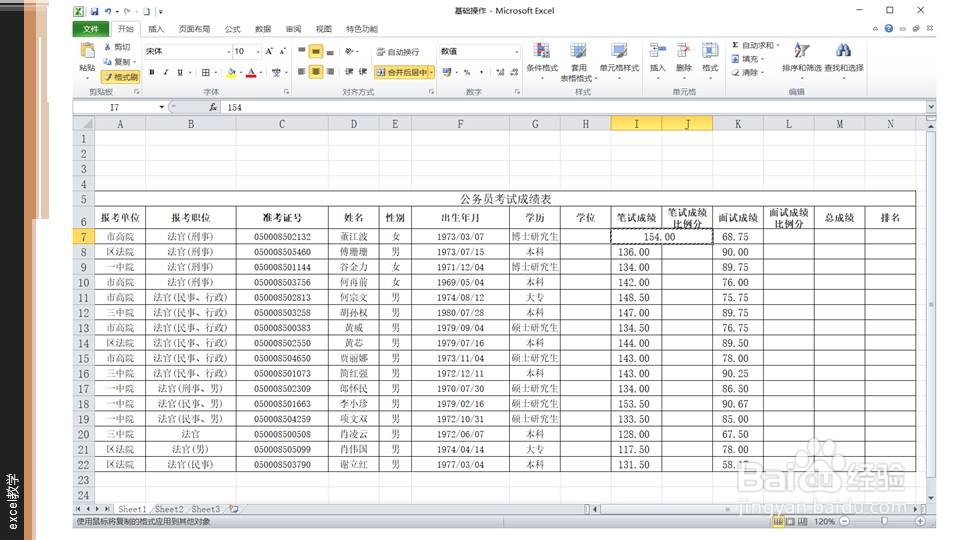Viewport: 960px width, 540px height.
Task: Click the text Orientation icon
Action: [349, 51]
